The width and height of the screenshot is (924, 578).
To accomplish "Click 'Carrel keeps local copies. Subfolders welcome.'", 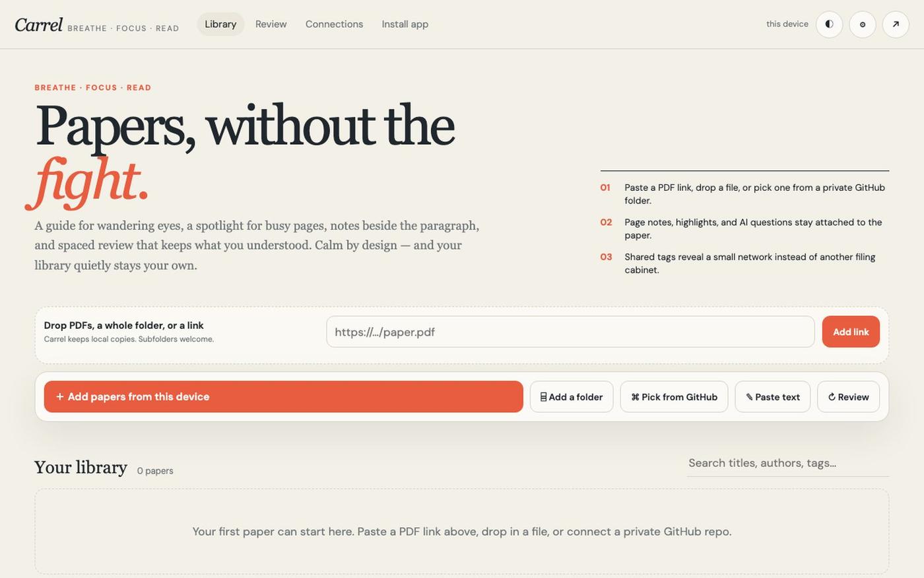I will tap(129, 340).
